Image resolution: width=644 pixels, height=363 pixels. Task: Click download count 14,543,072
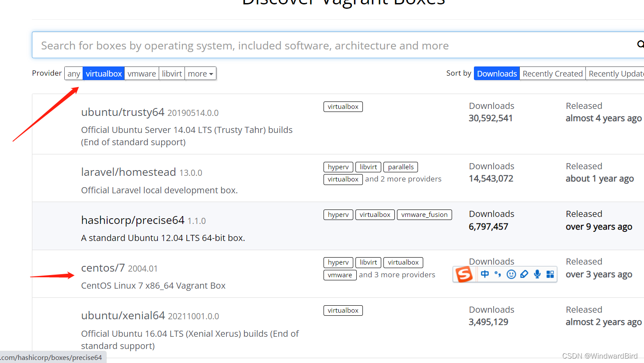coord(491,178)
